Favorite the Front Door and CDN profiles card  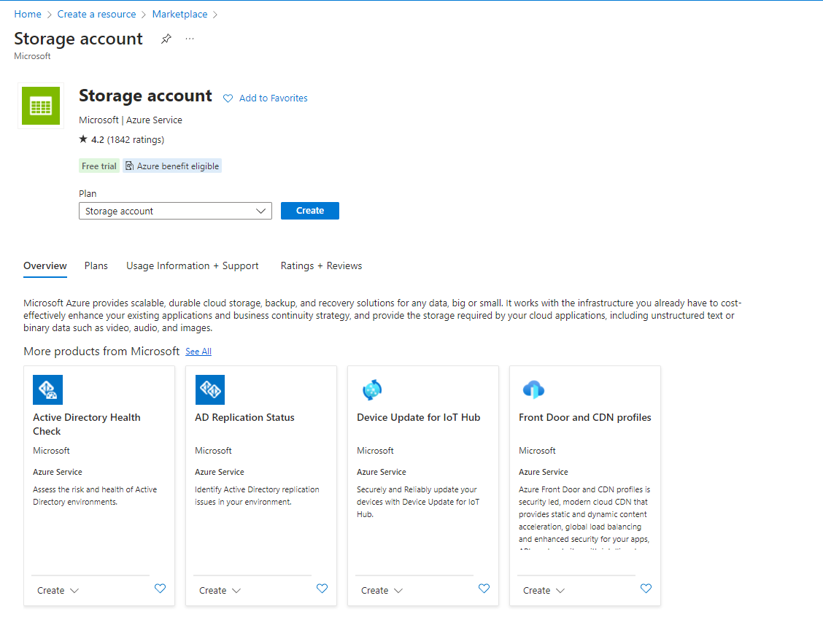pos(646,589)
